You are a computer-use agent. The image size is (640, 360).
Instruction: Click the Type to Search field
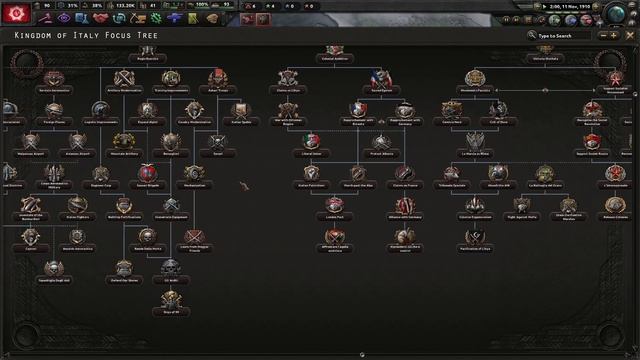(x=559, y=36)
